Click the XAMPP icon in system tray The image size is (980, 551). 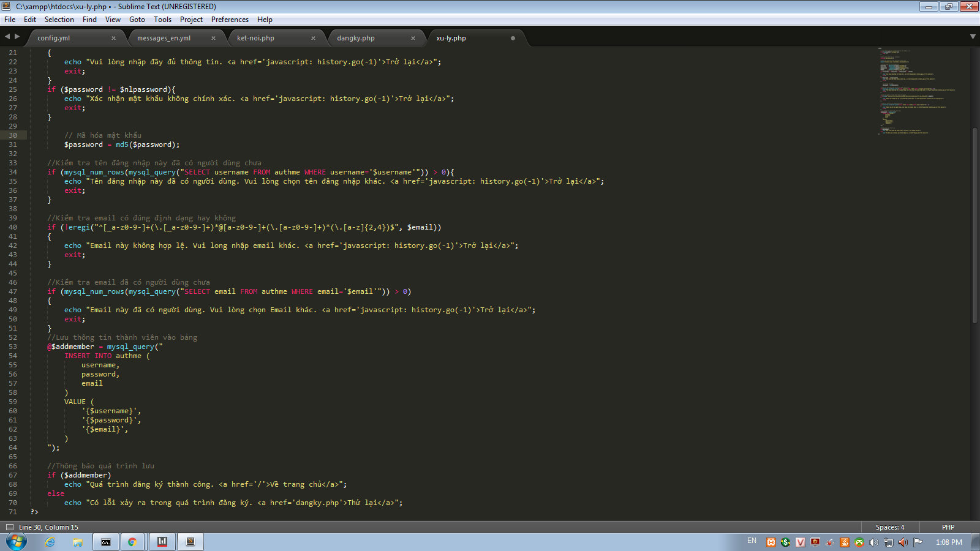(771, 542)
